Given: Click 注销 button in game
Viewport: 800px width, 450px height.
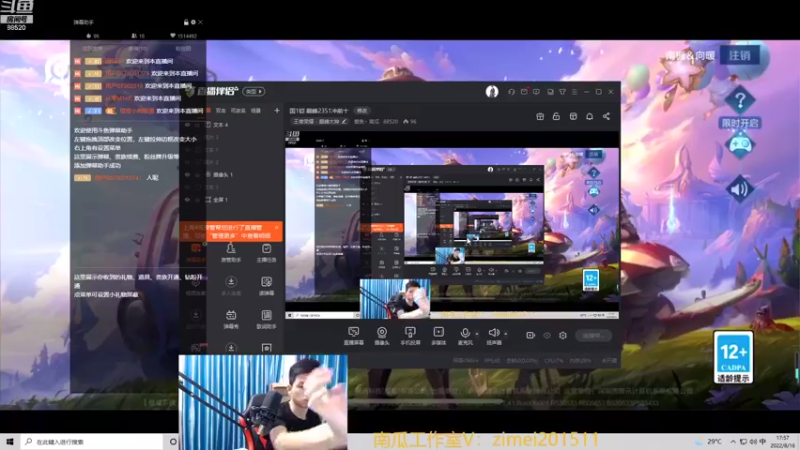Looking at the screenshot, I should (740, 55).
